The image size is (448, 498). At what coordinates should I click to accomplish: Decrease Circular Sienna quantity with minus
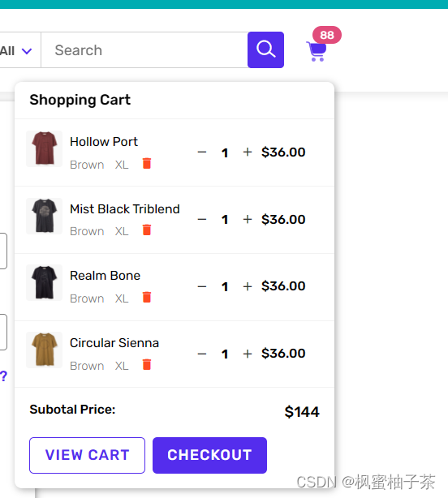pos(202,354)
